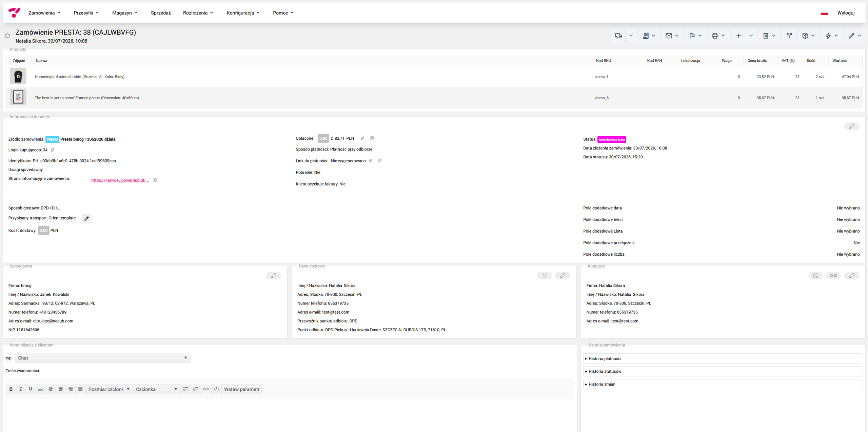
Task: Click the plus add icon
Action: point(738,36)
